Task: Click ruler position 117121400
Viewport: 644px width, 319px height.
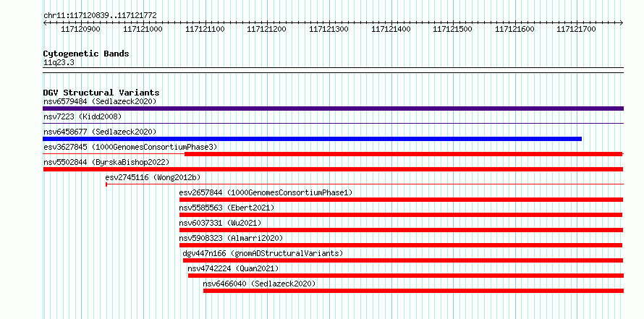Action: click(x=391, y=29)
